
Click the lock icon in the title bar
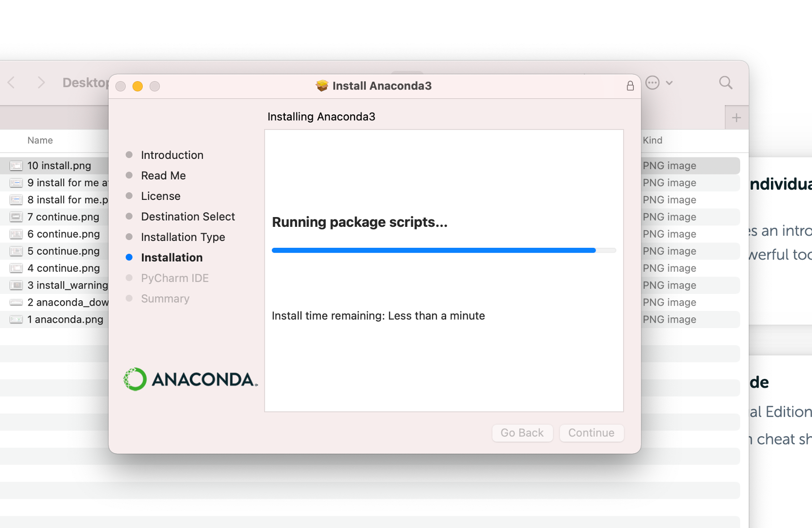pyautogui.click(x=630, y=86)
